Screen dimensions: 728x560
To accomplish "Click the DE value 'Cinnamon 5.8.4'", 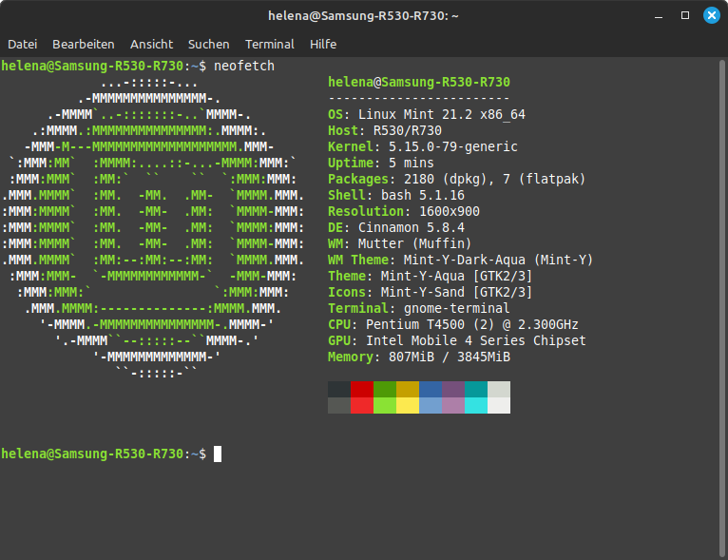I will (x=412, y=227).
